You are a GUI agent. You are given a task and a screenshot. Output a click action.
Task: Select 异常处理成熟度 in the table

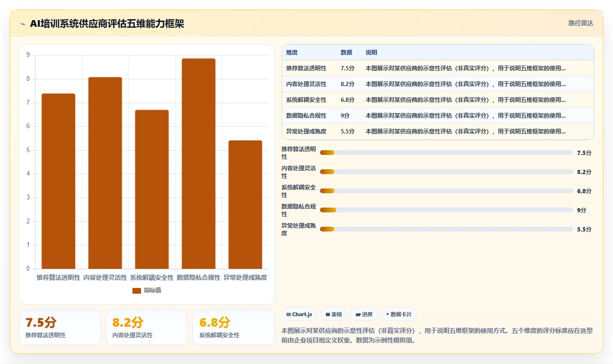click(306, 132)
